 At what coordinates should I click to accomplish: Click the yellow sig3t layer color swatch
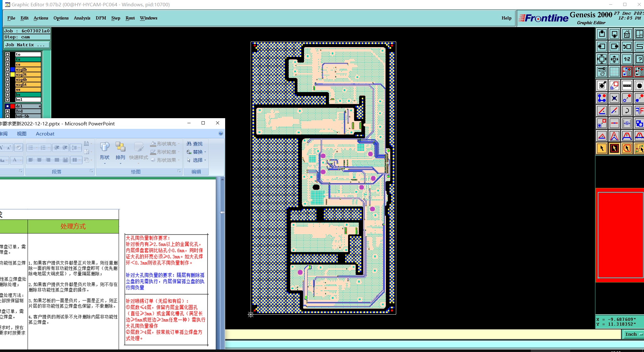click(13, 74)
